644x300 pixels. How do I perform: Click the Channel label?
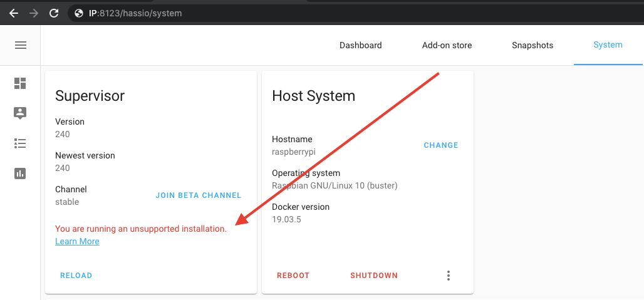coord(71,189)
